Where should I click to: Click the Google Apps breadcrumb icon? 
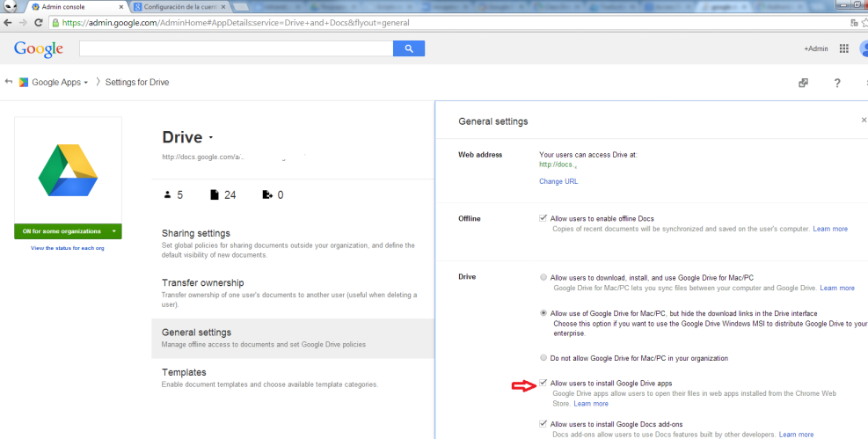coord(23,82)
